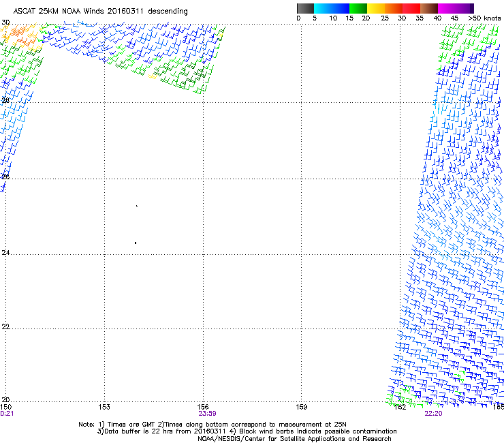504x443 pixels.
Task: Click the purple time stamp 22:20
Action: point(433,414)
